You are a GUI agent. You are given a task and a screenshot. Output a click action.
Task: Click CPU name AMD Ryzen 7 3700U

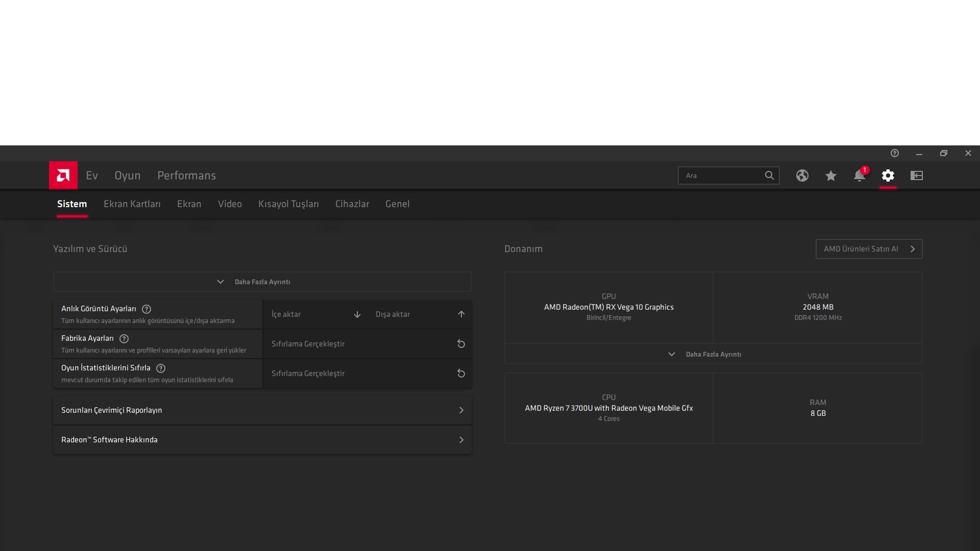[x=609, y=408]
